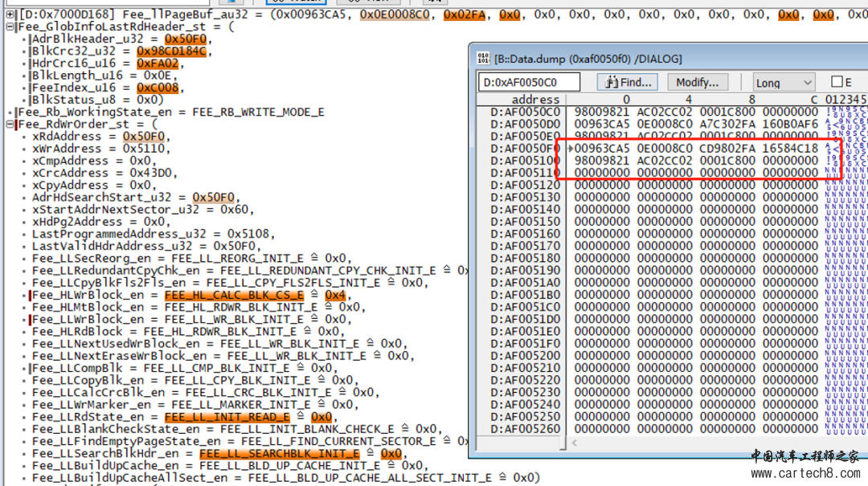Select LastValidHdrAddress_u32 = 0x50F0 entry
The height and width of the screenshot is (486, 868).
coord(146,246)
